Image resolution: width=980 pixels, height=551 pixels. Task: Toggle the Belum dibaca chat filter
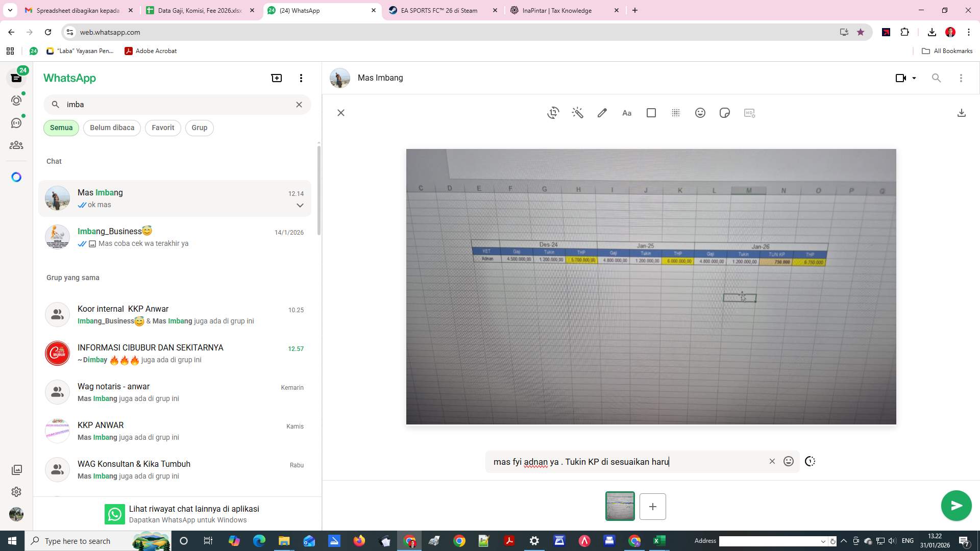pyautogui.click(x=112, y=128)
